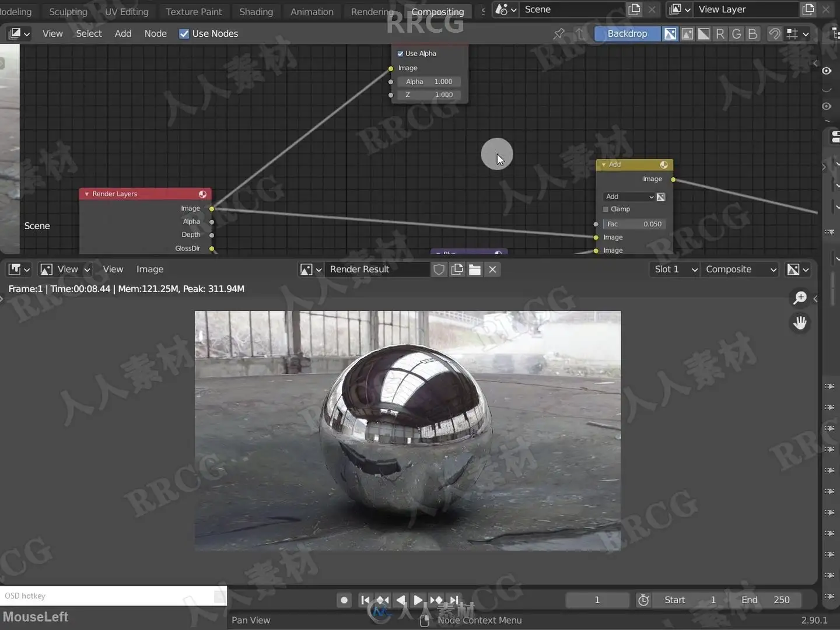Open the View Layer browse dropdown
Image resolution: width=840 pixels, height=630 pixels.
point(680,9)
